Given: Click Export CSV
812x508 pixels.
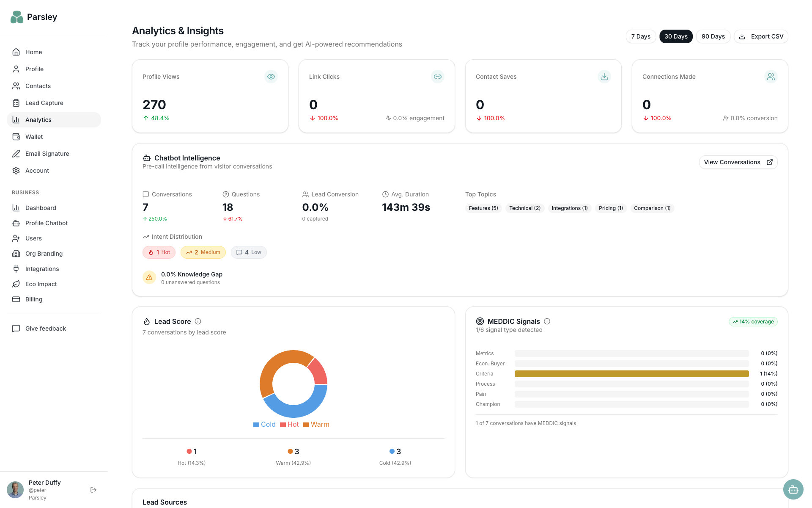Looking at the screenshot, I should coord(761,36).
